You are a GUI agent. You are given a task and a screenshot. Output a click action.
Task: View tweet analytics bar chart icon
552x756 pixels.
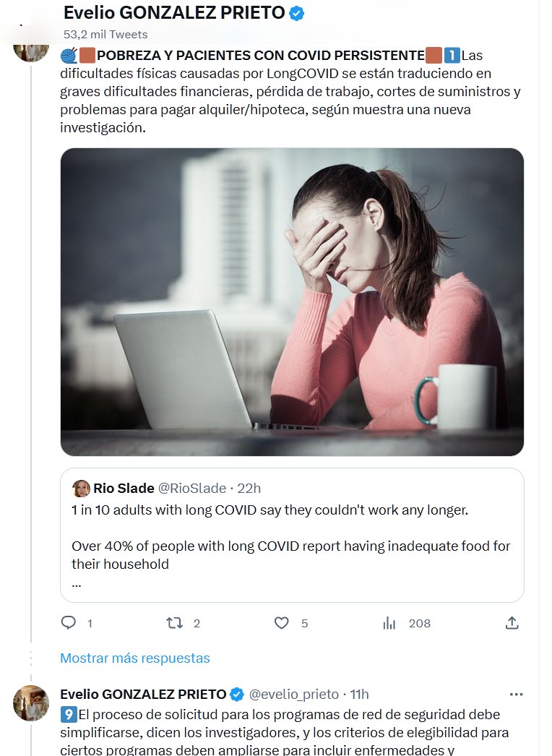[389, 622]
